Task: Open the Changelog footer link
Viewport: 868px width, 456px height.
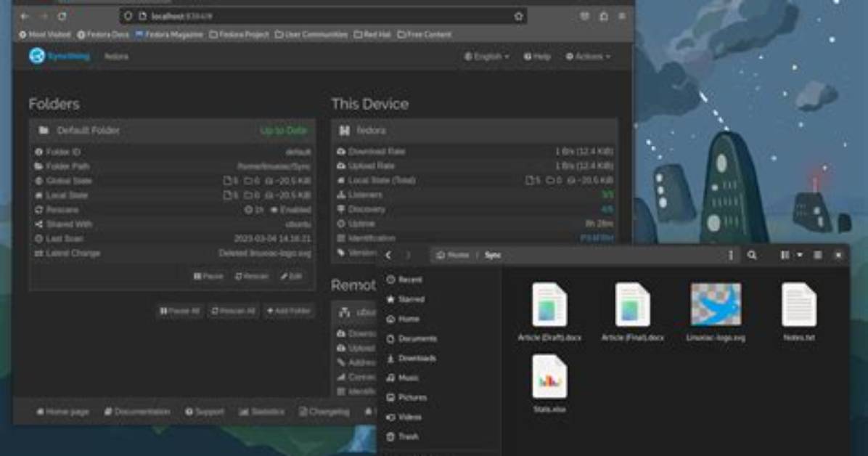Action: click(x=324, y=412)
